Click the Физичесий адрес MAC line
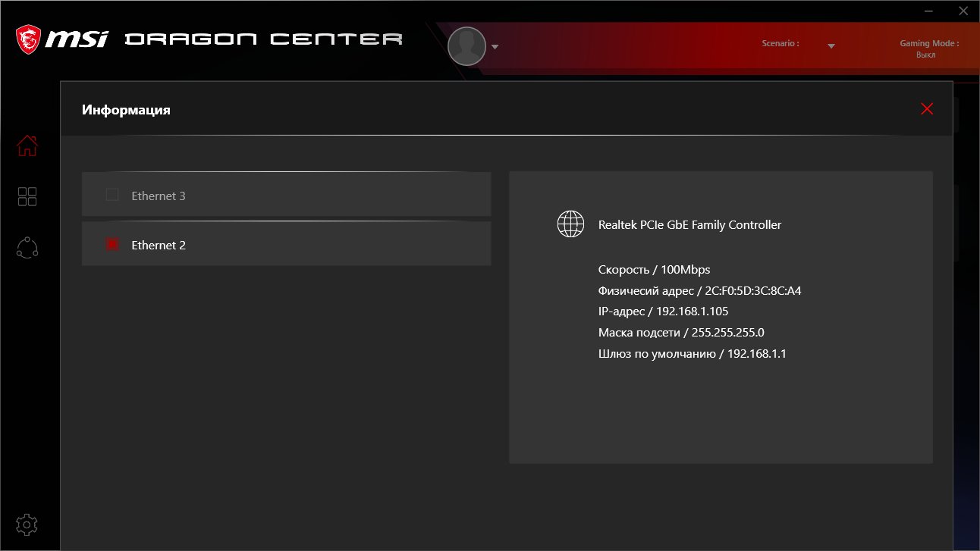980x551 pixels. click(700, 290)
